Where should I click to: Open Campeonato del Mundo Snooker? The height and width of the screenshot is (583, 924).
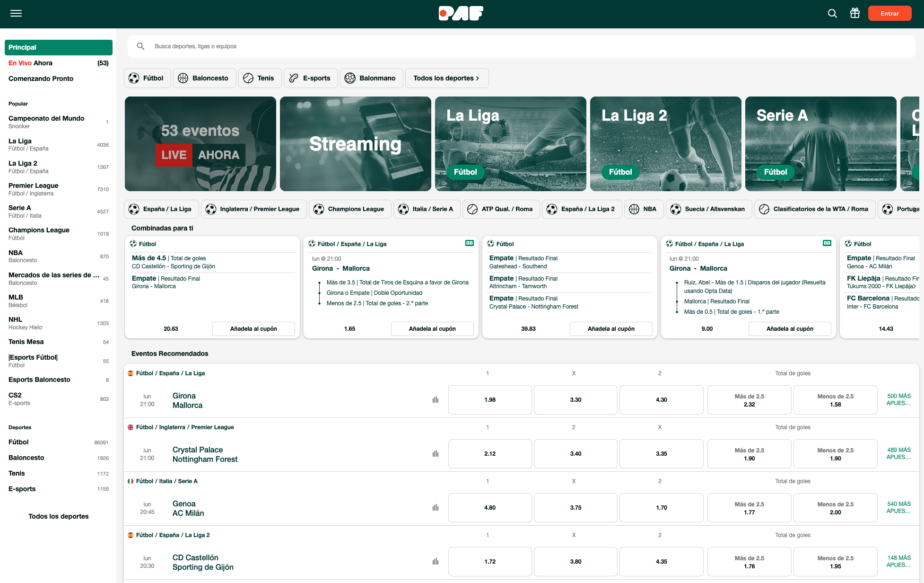pos(59,122)
